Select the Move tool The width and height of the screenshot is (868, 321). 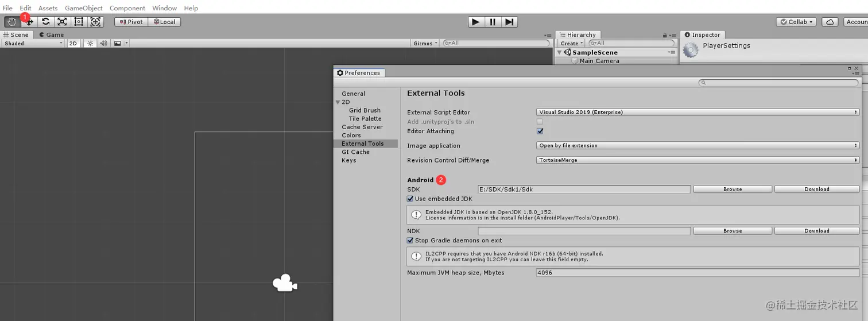(x=29, y=22)
